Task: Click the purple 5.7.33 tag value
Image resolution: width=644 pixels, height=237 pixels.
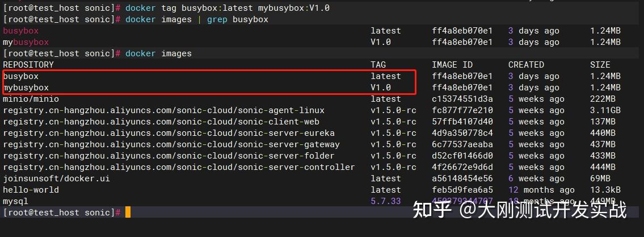Action: coord(385,201)
